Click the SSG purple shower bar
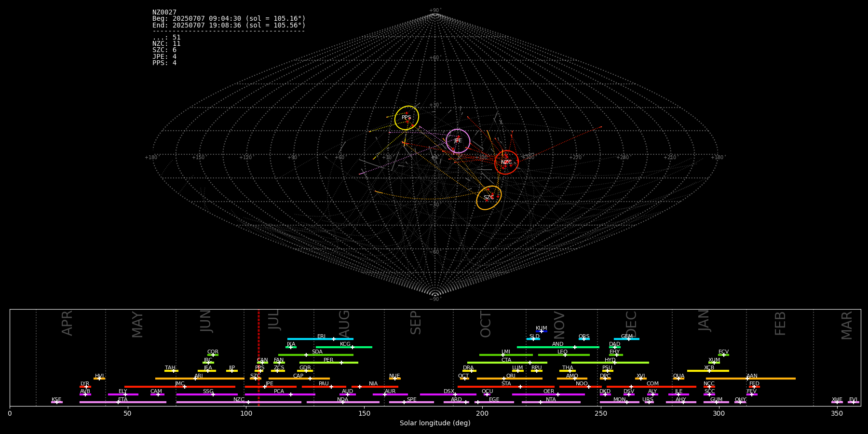This screenshot has height=434, width=868. click(x=207, y=394)
